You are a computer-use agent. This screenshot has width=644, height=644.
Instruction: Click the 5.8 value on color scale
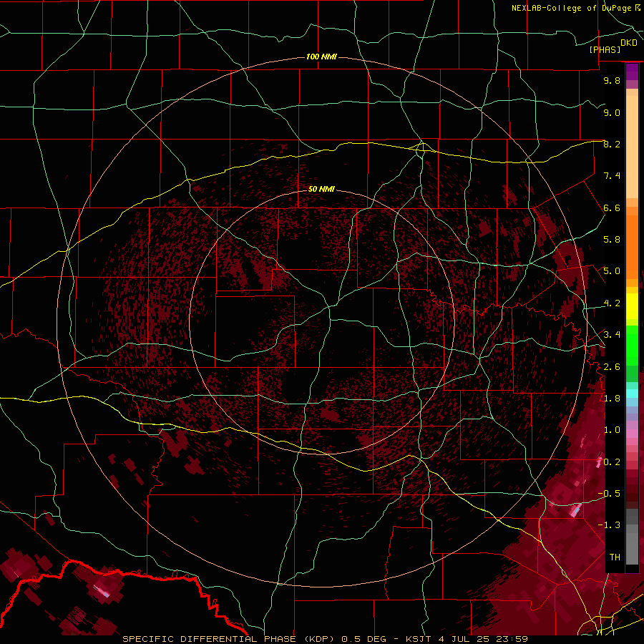[612, 240]
